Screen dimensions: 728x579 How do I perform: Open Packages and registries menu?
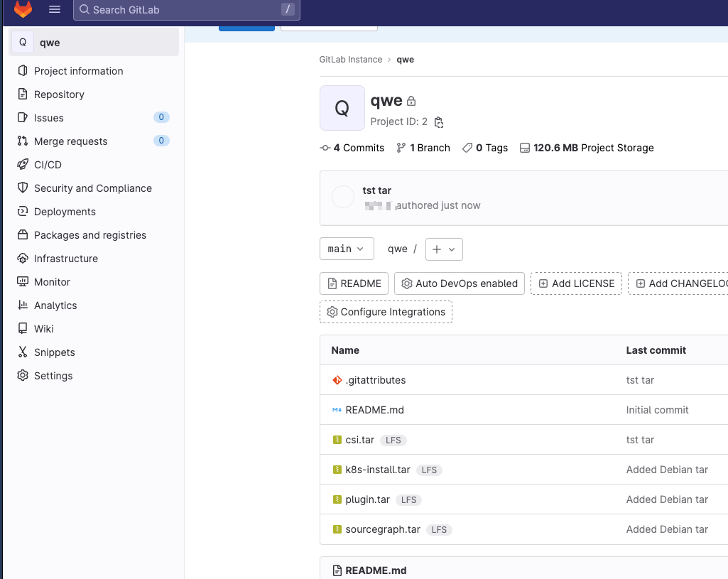(90, 235)
